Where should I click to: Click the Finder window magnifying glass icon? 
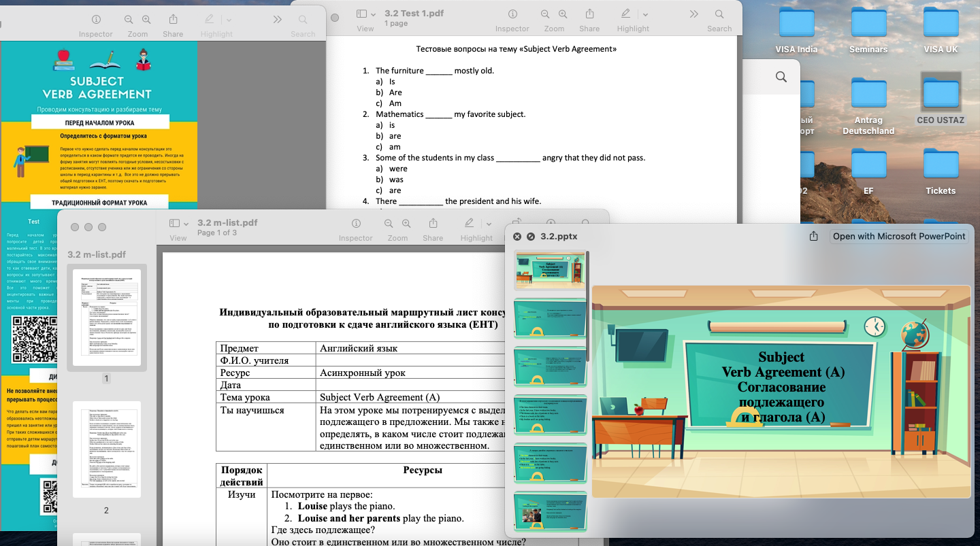coord(781,78)
